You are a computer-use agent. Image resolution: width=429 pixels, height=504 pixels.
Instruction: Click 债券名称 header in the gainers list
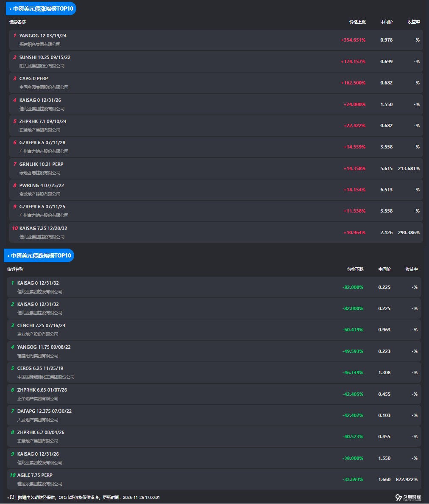17,22
